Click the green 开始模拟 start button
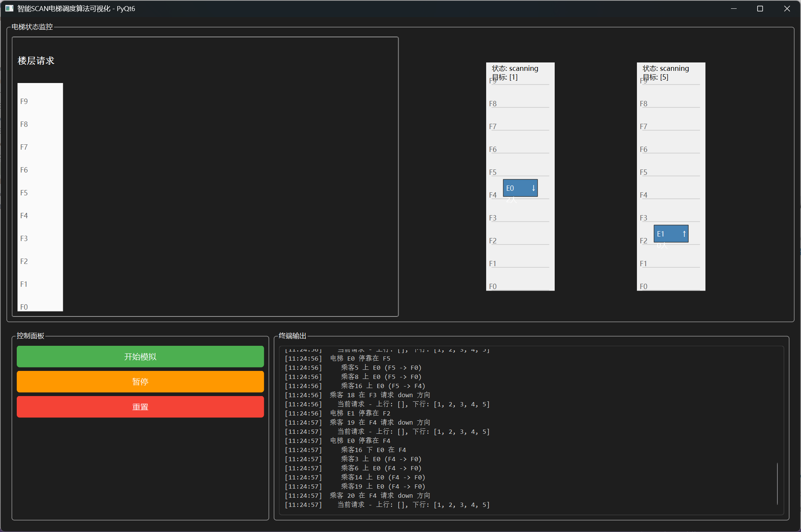This screenshot has height=532, width=801. pyautogui.click(x=140, y=356)
